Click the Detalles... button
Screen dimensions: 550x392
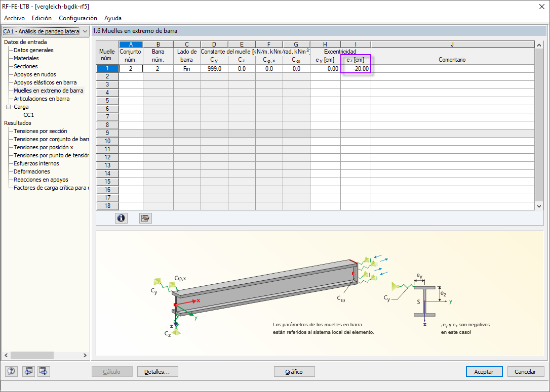pyautogui.click(x=158, y=372)
